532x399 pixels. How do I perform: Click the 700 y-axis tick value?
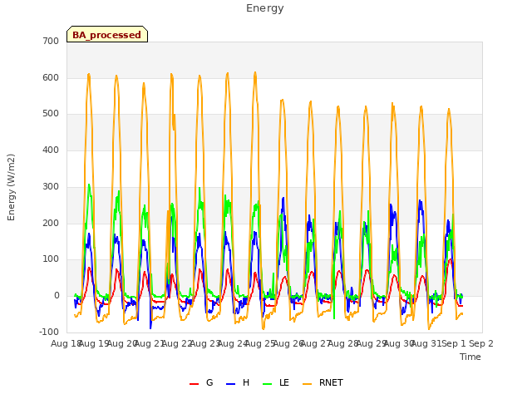[51, 41]
